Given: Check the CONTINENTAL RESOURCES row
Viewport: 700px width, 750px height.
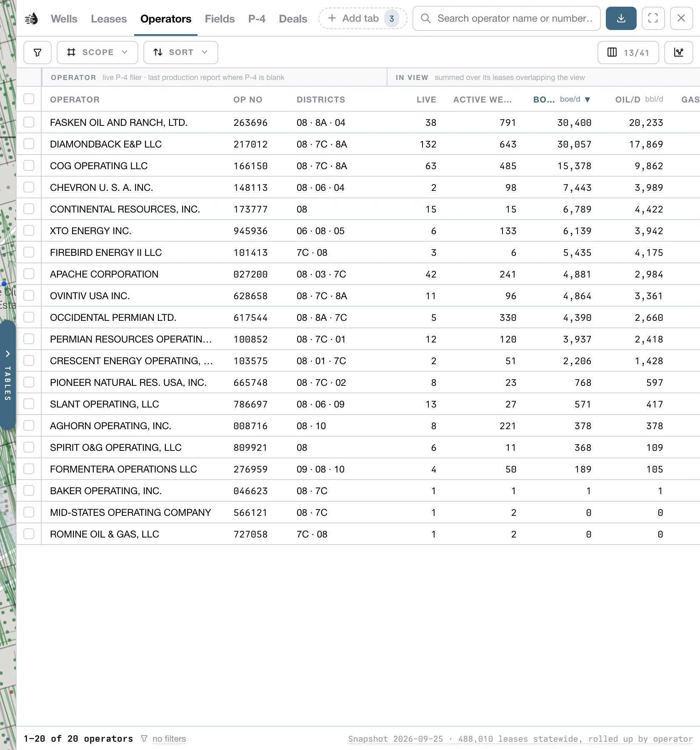Looking at the screenshot, I should [29, 209].
